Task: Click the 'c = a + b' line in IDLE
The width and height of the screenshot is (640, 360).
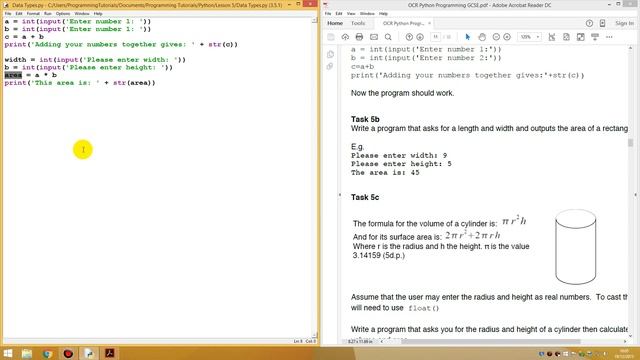Action: 24,37
